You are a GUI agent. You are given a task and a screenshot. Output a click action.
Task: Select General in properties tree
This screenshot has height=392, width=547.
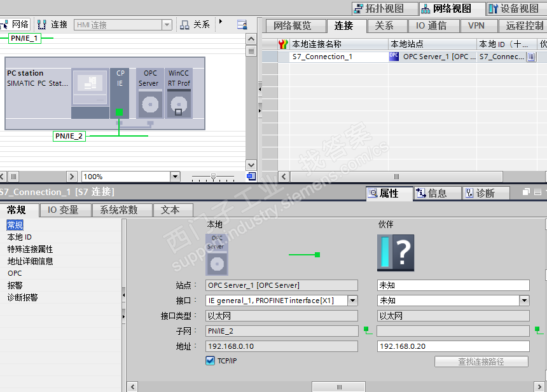(15, 225)
